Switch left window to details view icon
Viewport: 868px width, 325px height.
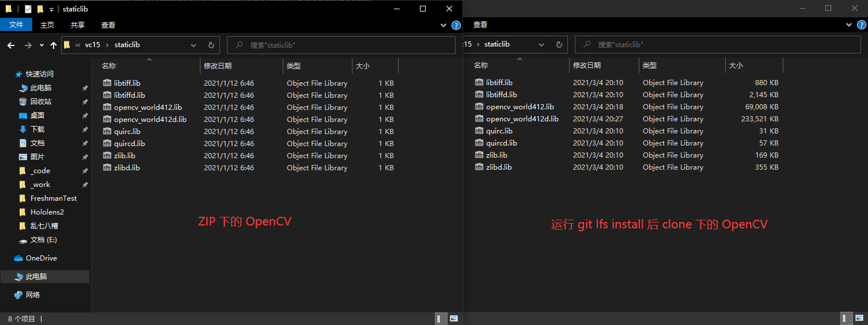pyautogui.click(x=439, y=318)
